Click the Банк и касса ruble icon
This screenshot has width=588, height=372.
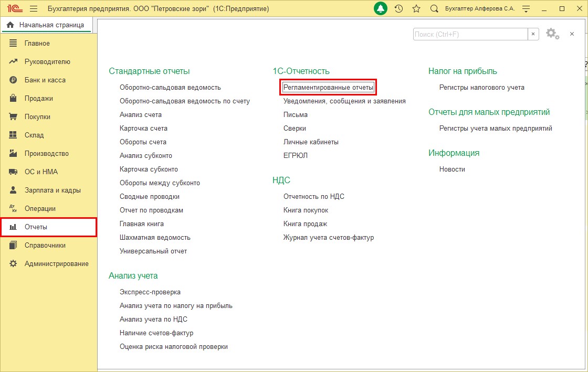[13, 80]
